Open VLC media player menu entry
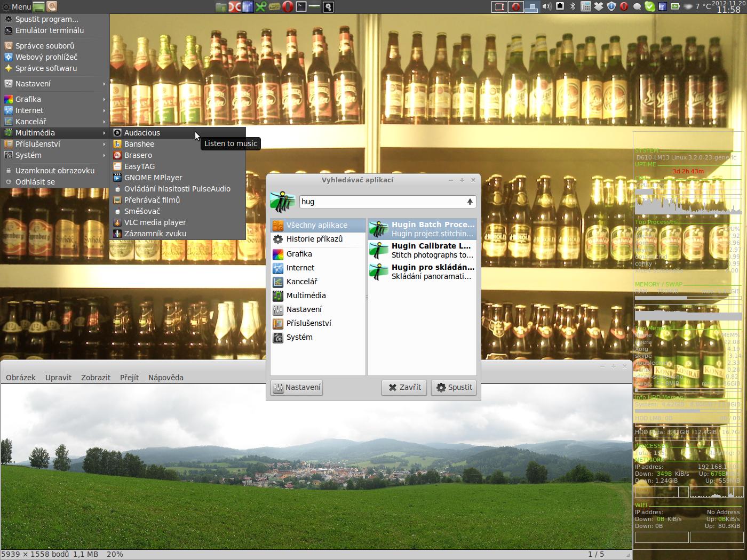Image resolution: width=747 pixels, height=560 pixels. (x=155, y=222)
